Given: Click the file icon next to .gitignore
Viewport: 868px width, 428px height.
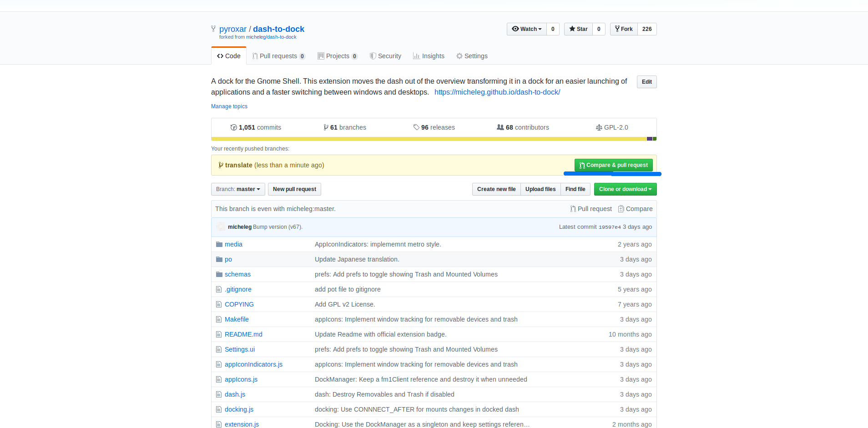Looking at the screenshot, I should click(x=219, y=289).
